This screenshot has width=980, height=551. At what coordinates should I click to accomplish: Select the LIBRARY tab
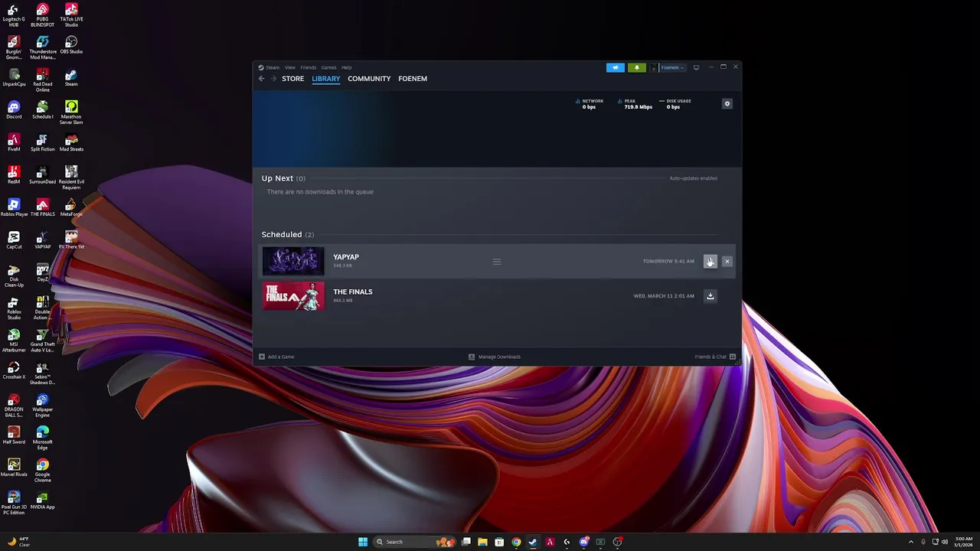[326, 79]
